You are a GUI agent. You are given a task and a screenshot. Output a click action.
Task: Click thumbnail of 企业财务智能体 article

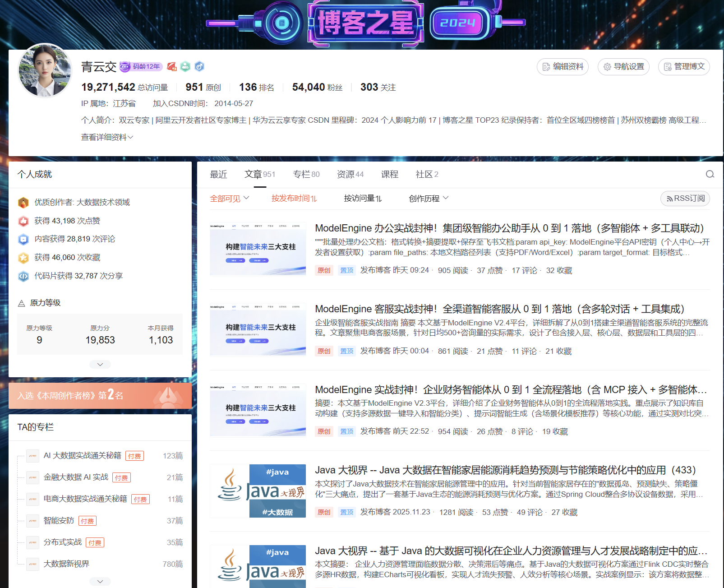(258, 410)
